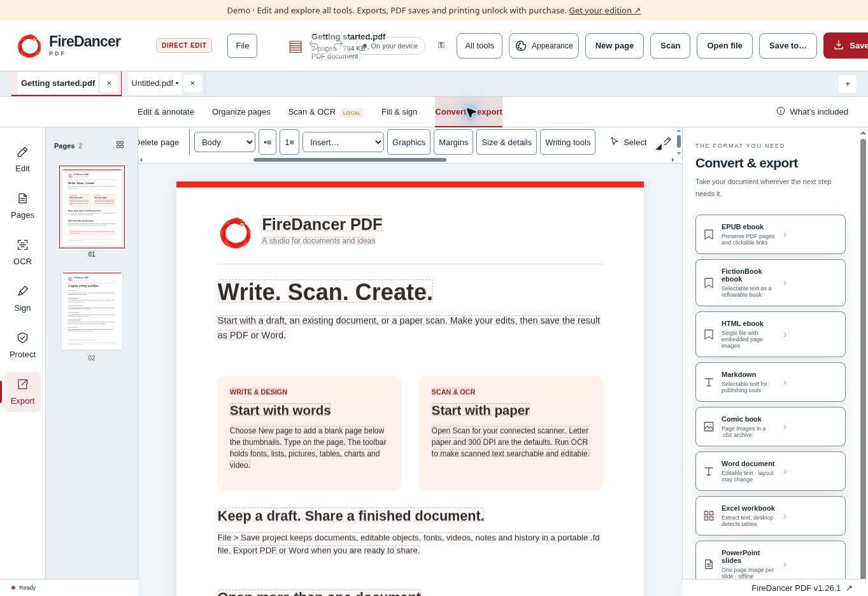Image resolution: width=868 pixels, height=596 pixels.
Task: Open Writing tools in toolbar
Action: pyautogui.click(x=568, y=142)
